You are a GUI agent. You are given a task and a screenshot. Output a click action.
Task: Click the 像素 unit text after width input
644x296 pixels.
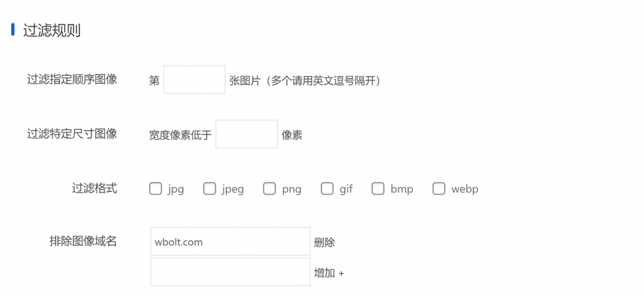292,135
